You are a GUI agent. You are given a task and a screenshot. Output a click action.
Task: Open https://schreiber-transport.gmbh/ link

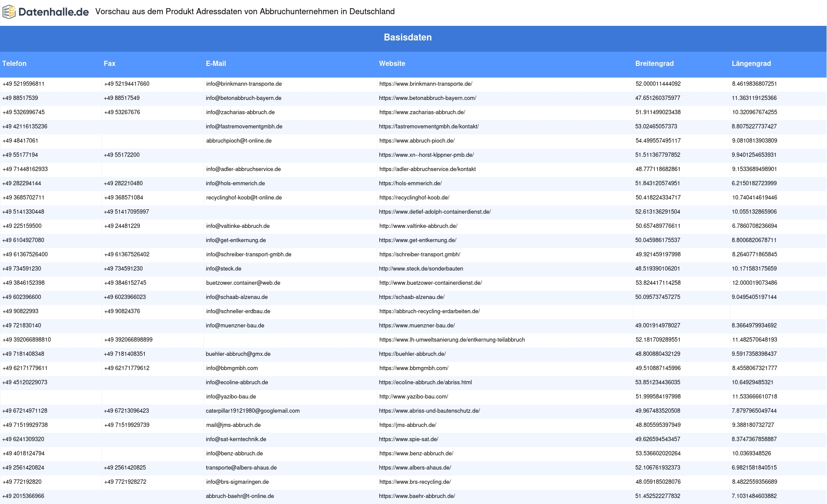point(420,255)
